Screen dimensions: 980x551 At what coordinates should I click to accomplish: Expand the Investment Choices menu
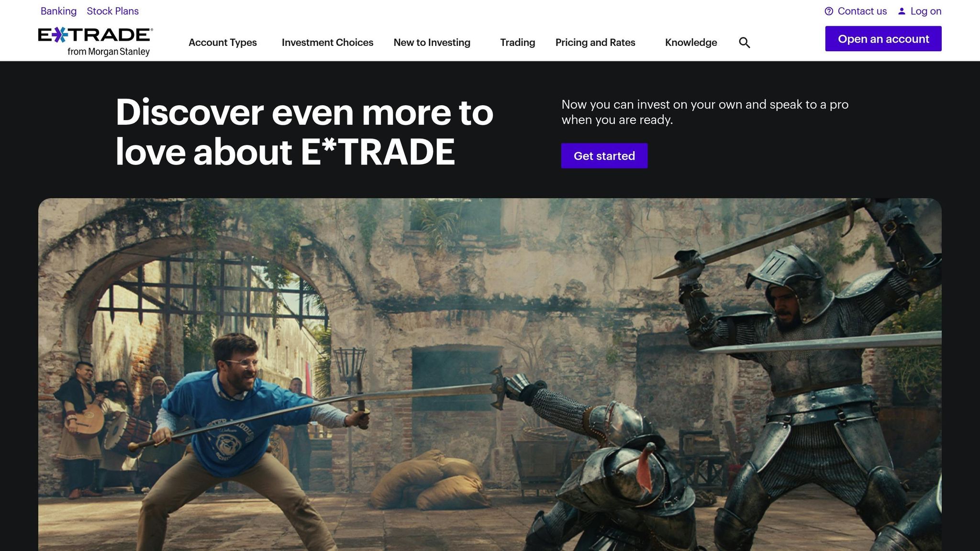pos(328,43)
